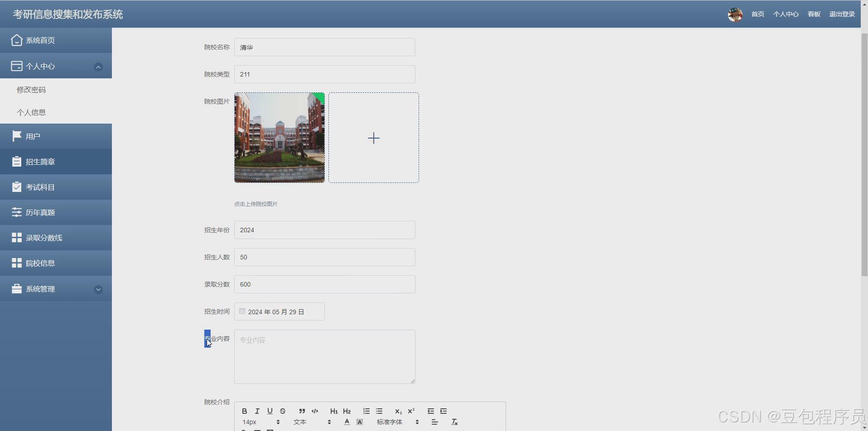This screenshot has height=431, width=868.
Task: Set Heading 1 style (H1)
Action: tap(334, 411)
